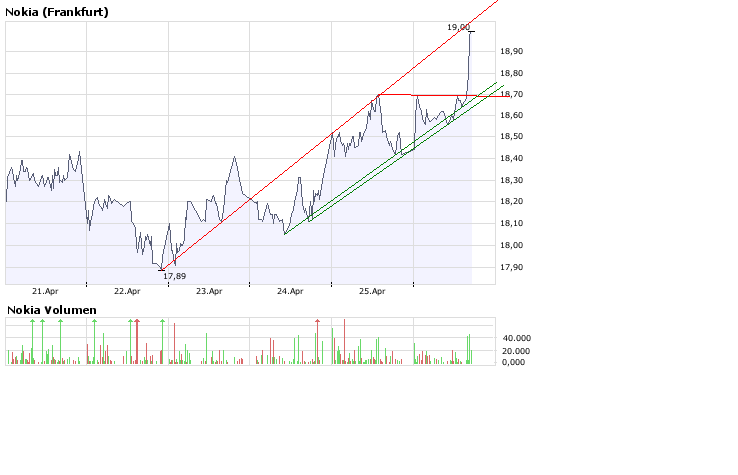Image resolution: width=738 pixels, height=475 pixels.
Task: Select the 17,89 low price label
Action: [x=175, y=276]
